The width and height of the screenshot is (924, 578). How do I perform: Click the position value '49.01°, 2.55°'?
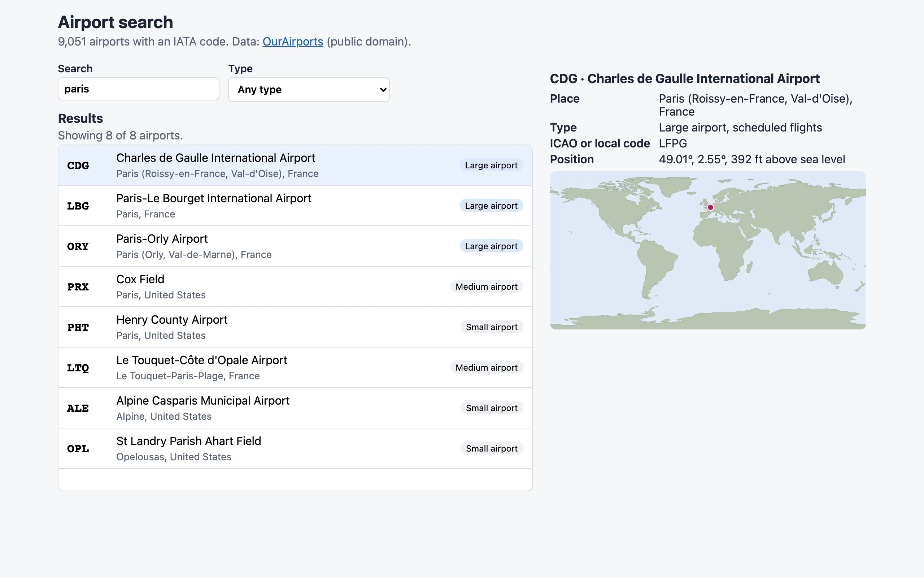pyautogui.click(x=693, y=159)
